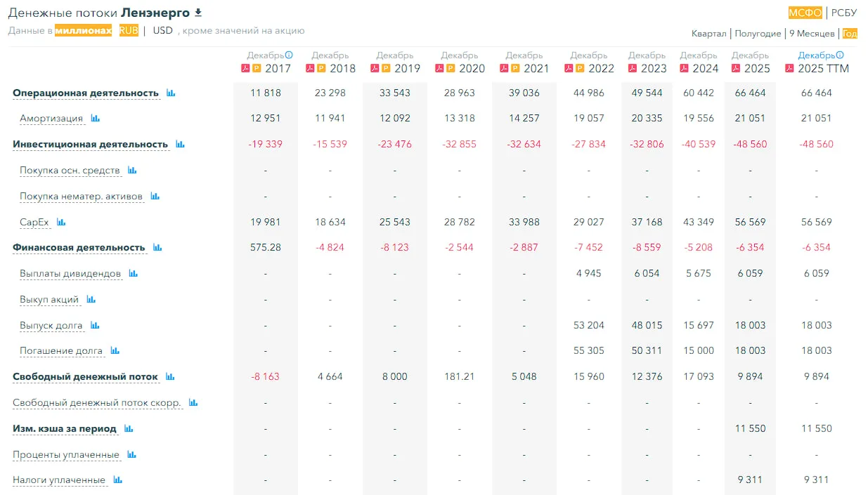This screenshot has width=868, height=495.
Task: Click investing value -40 539 for 2024
Action: [x=699, y=144]
